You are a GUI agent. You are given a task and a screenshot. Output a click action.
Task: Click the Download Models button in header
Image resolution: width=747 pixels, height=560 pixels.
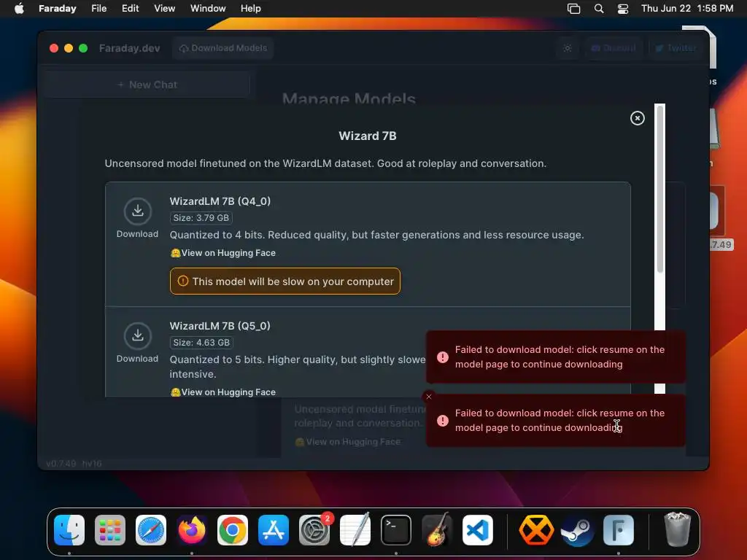pyautogui.click(x=223, y=48)
